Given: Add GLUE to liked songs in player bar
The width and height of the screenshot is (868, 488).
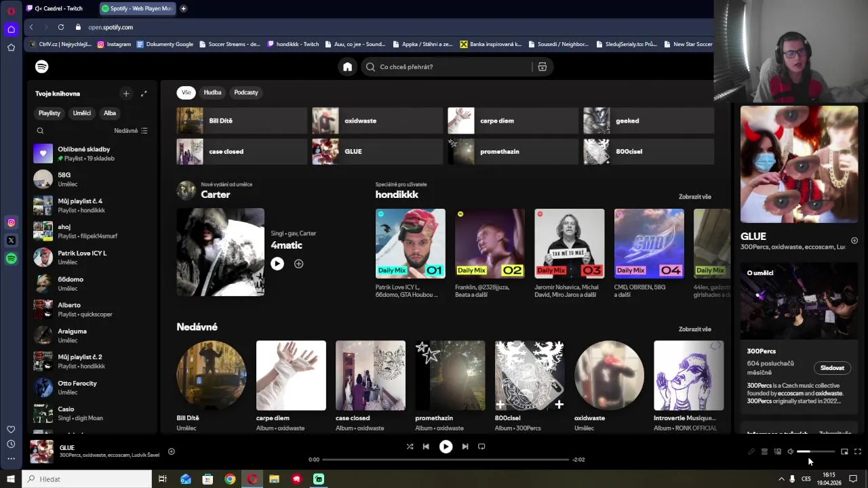Looking at the screenshot, I should (172, 451).
